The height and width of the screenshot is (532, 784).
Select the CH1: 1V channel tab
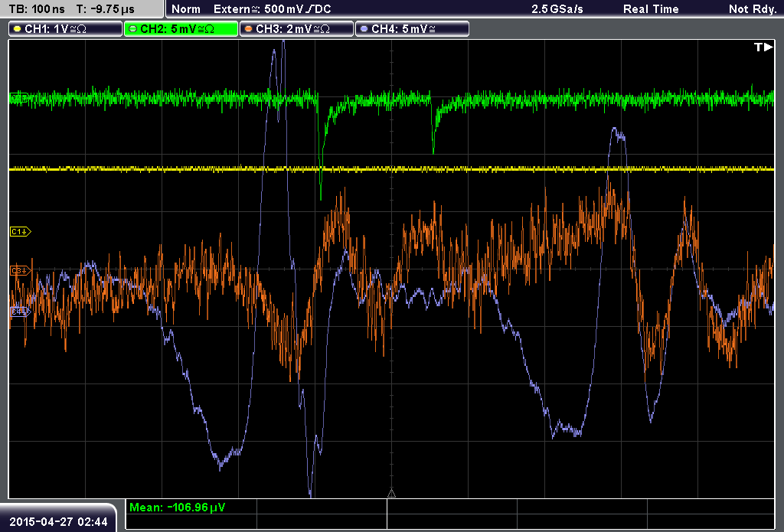pos(66,29)
